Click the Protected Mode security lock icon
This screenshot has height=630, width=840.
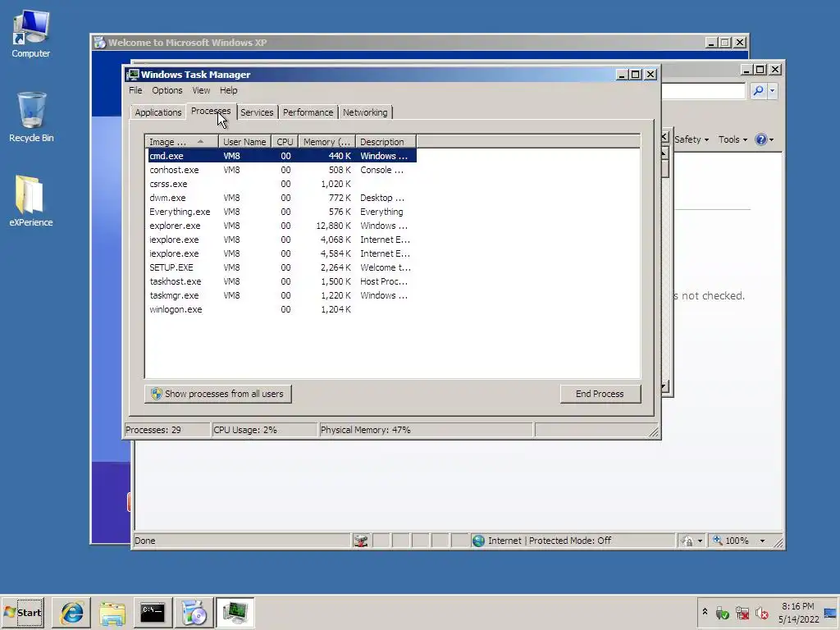point(687,541)
